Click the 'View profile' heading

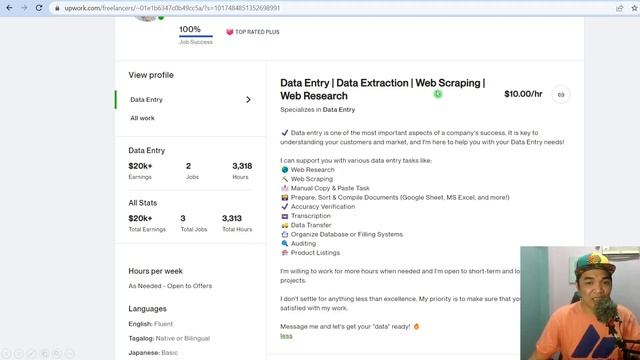tap(151, 75)
